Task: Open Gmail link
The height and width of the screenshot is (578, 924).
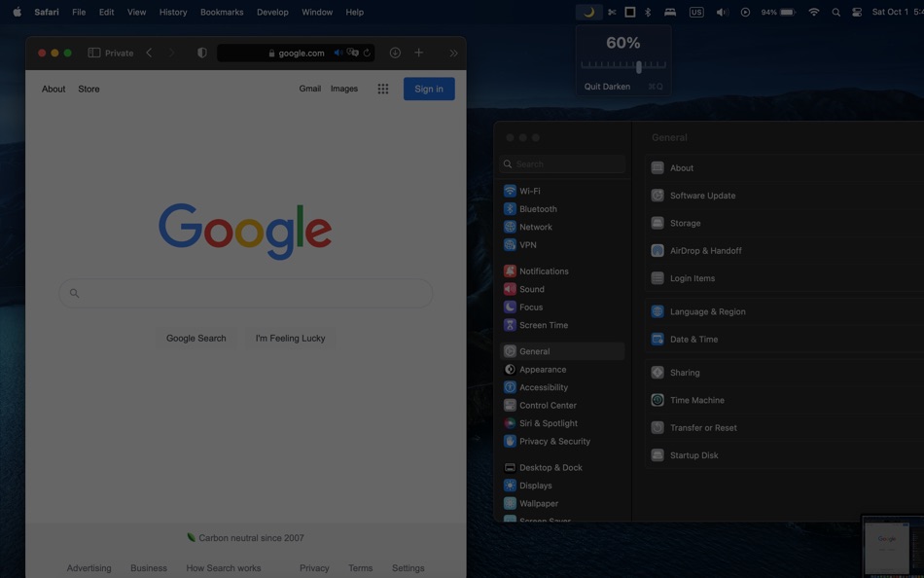Action: pyautogui.click(x=310, y=89)
